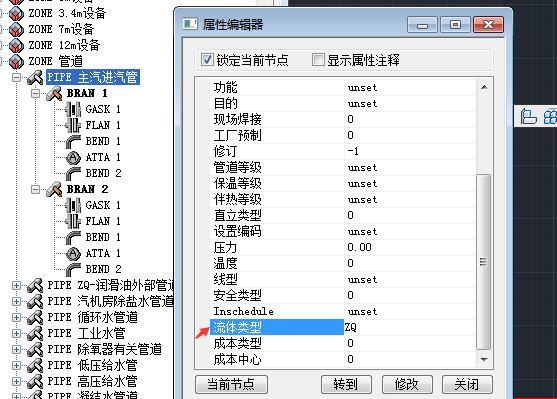Click the ZONE 管道 cube icon
This screenshot has height=399, width=557.
pos(16,61)
